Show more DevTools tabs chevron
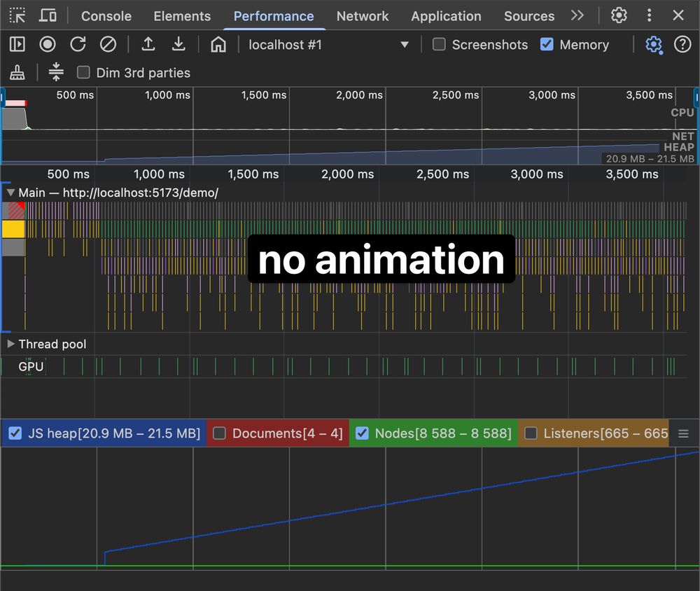Viewport: 700px width, 591px height. click(577, 15)
